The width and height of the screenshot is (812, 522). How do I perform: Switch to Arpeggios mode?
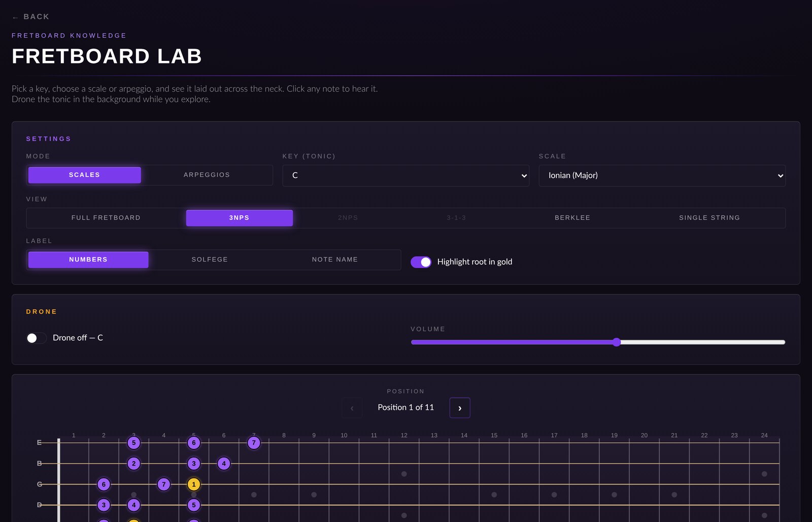[x=207, y=175]
